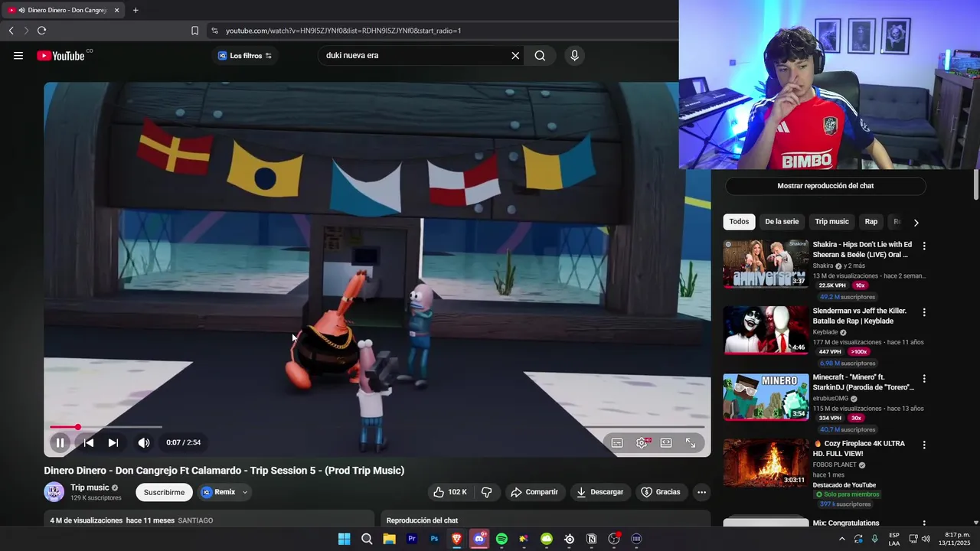Pause the video playback
The height and width of the screenshot is (551, 980).
(60, 442)
